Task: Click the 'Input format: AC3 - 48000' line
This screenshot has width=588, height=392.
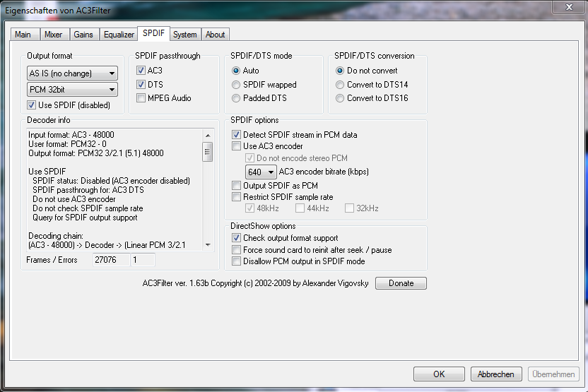Action: coord(71,135)
